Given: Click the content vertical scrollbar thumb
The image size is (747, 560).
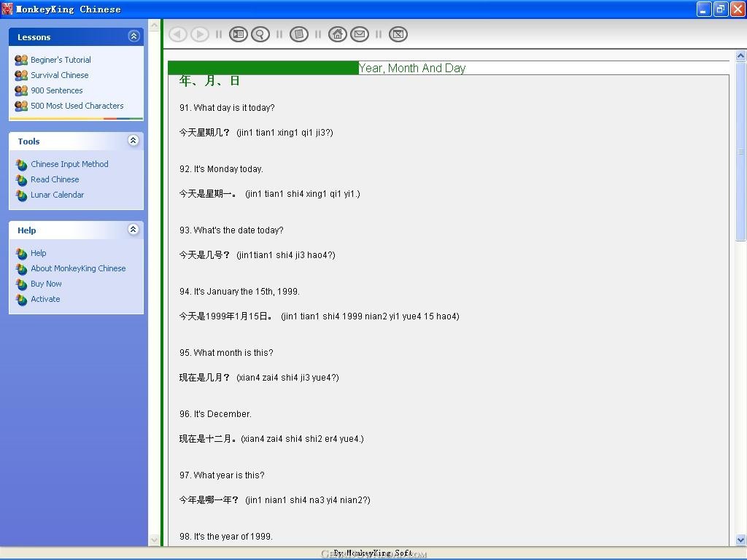Looking at the screenshot, I should click(741, 152).
